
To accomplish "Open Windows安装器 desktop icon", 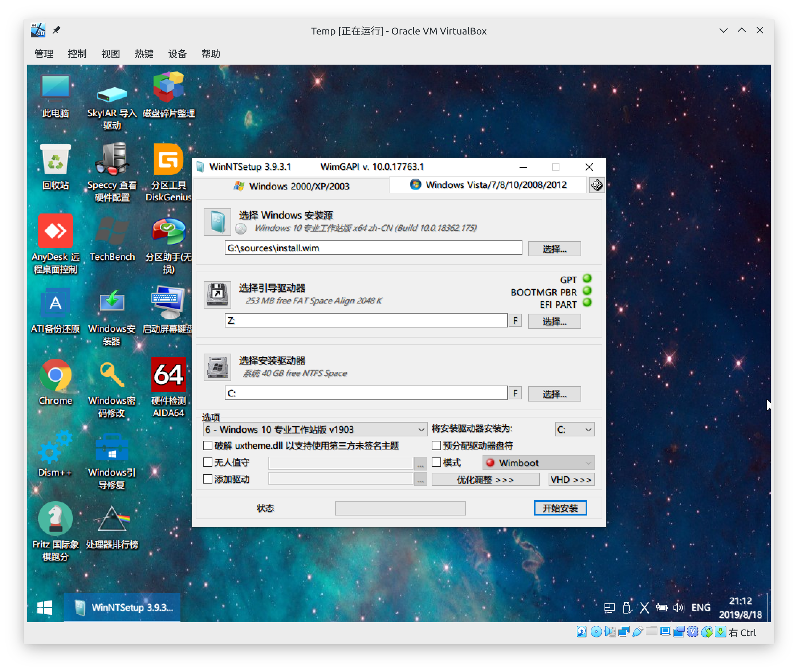I will pos(111,317).
